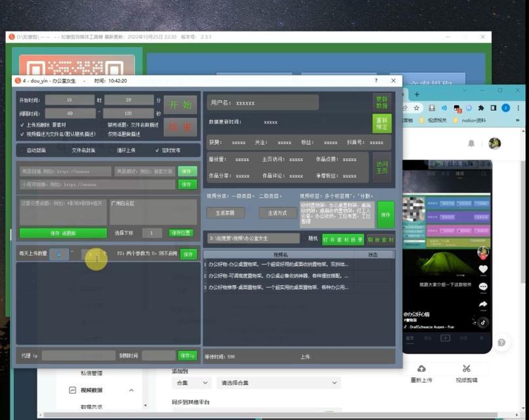Click the comment bubble icon on video preview
The image size is (529, 420).
pos(483,287)
